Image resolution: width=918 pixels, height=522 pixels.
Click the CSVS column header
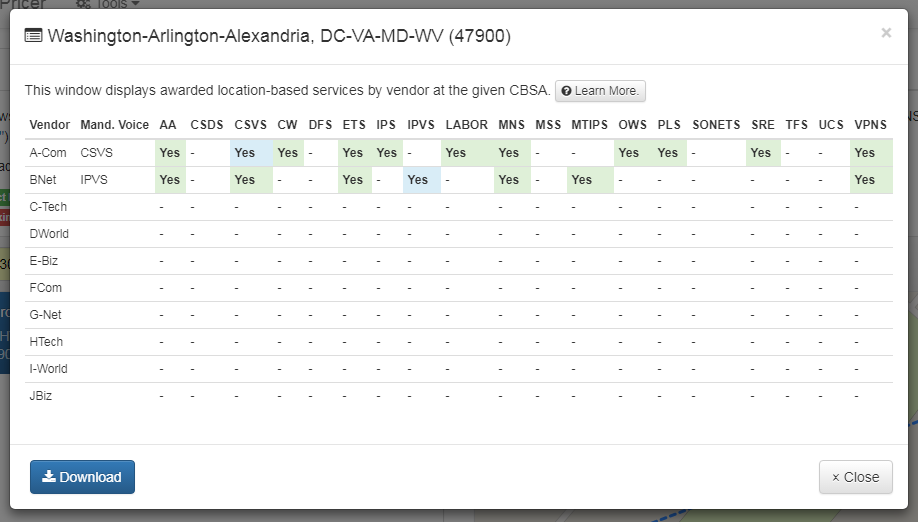[x=250, y=125]
